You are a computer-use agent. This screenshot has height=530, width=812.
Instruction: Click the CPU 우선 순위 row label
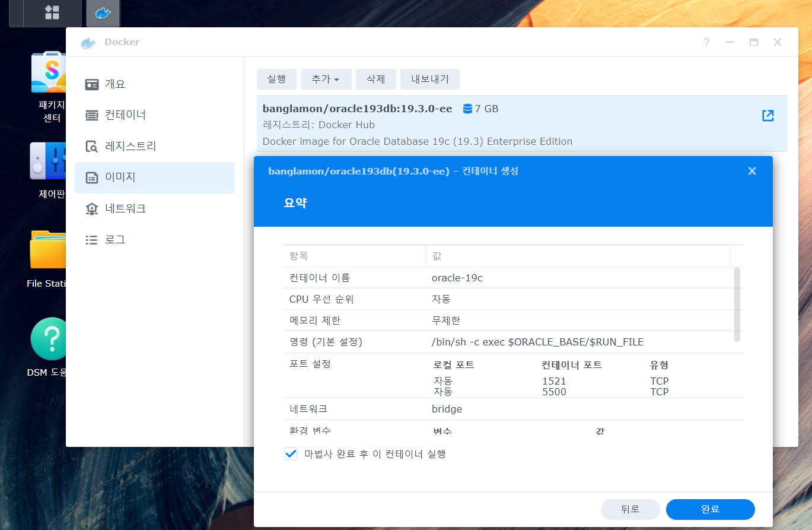(x=321, y=299)
